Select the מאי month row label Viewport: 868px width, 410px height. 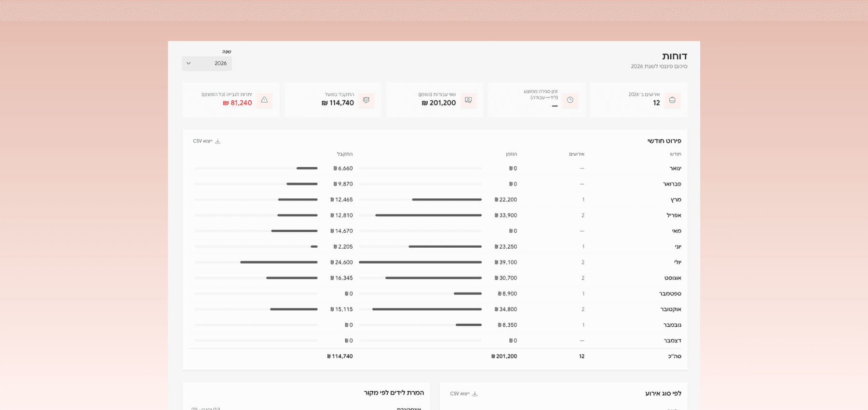tap(677, 231)
